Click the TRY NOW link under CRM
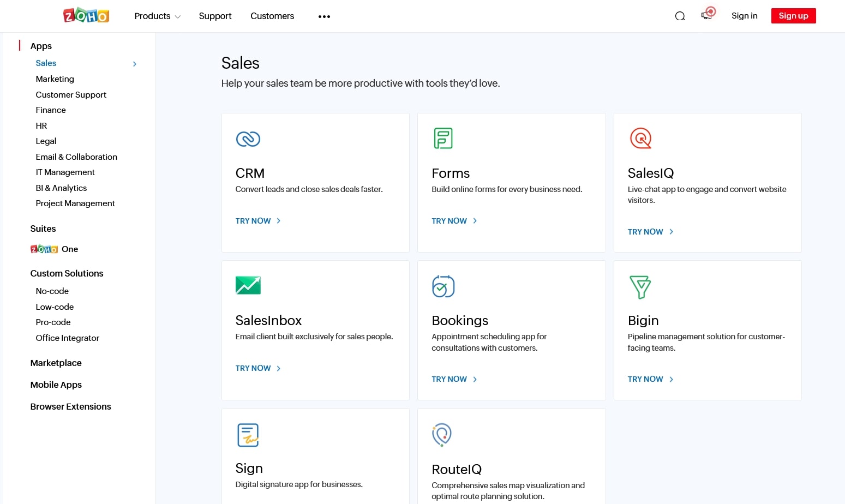 pyautogui.click(x=258, y=221)
